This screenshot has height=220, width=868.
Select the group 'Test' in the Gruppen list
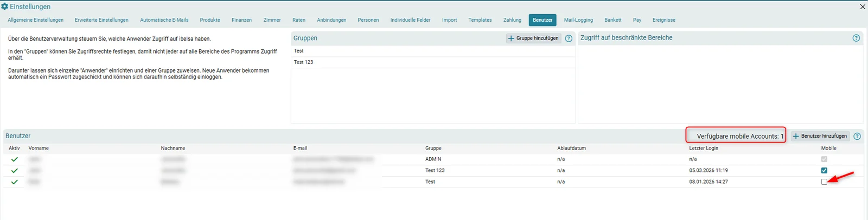tap(433, 51)
